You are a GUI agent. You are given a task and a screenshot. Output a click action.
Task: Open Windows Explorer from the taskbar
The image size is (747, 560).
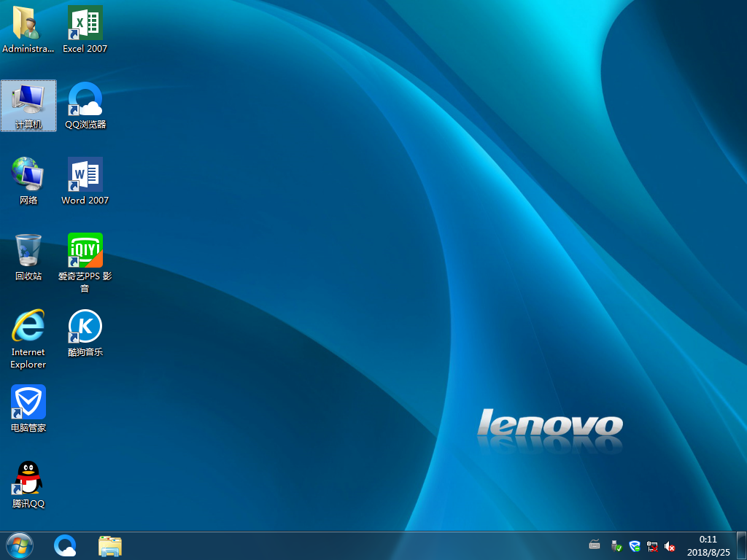pyautogui.click(x=110, y=545)
